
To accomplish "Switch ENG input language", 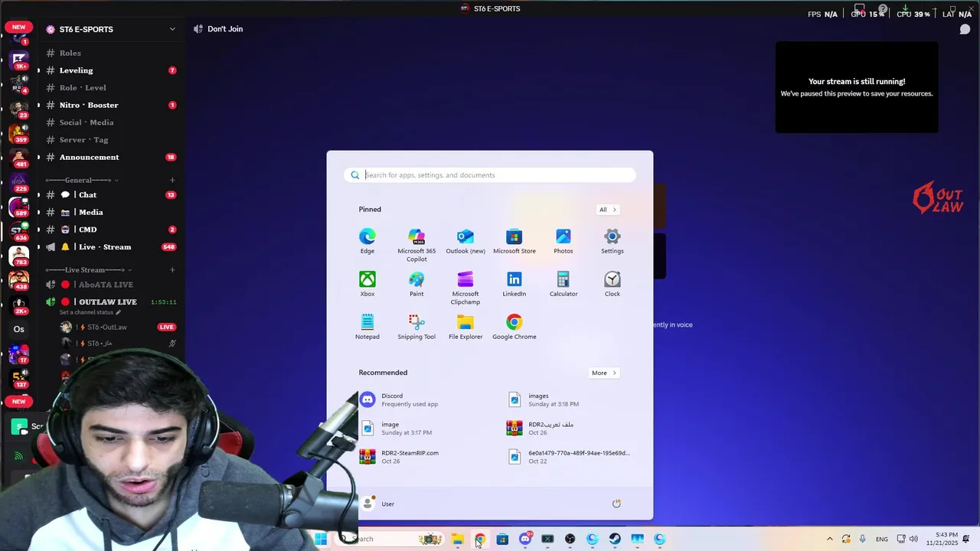I will click(x=882, y=540).
